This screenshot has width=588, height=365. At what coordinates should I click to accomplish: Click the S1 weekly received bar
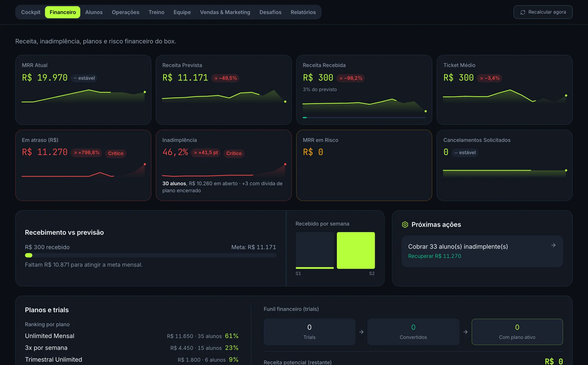click(315, 250)
